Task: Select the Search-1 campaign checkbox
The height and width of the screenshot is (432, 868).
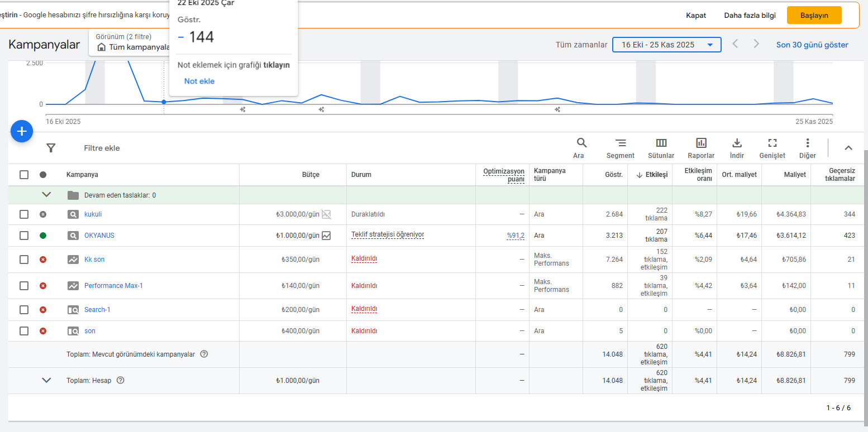Action: click(24, 310)
